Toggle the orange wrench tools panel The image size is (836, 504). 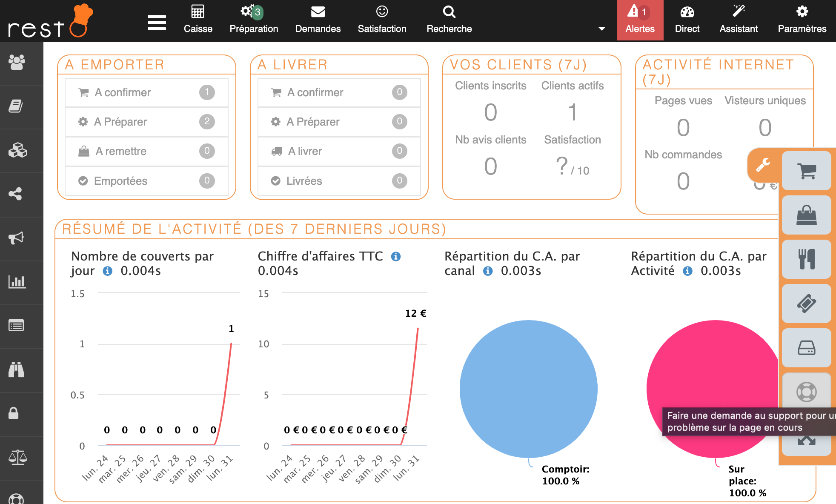coord(763,165)
